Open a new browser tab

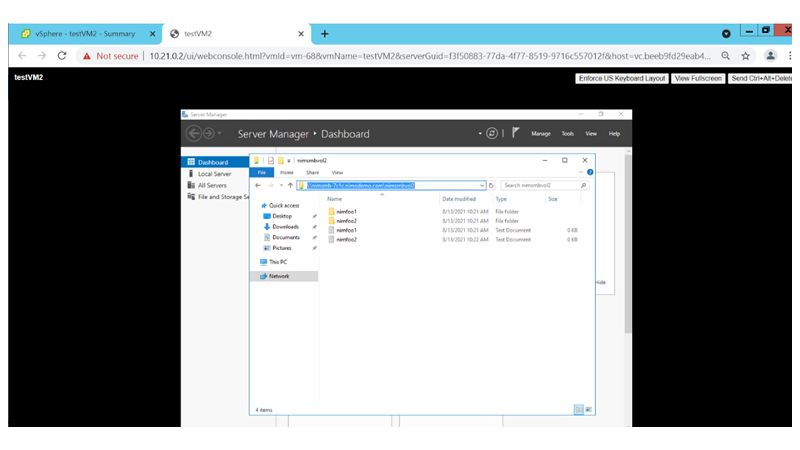(324, 34)
